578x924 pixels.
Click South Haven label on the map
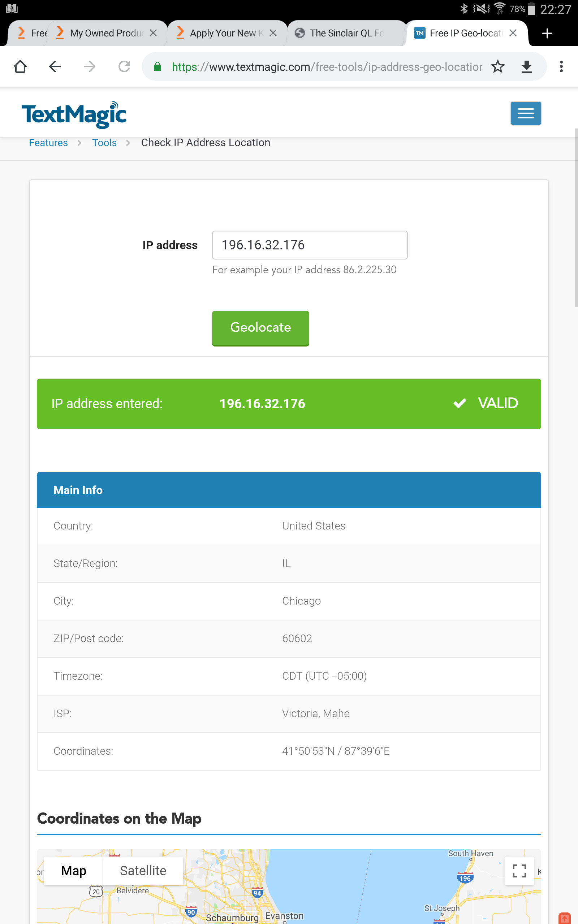470,853
